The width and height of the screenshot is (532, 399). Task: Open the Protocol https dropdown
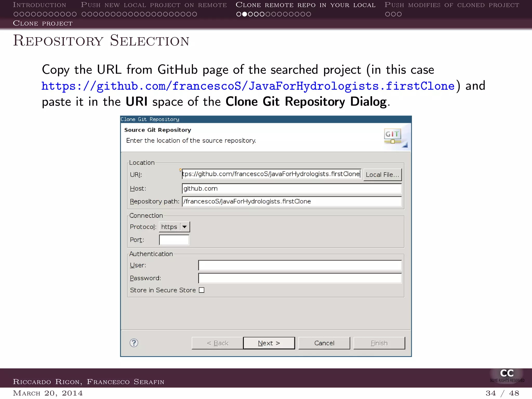tap(174, 227)
